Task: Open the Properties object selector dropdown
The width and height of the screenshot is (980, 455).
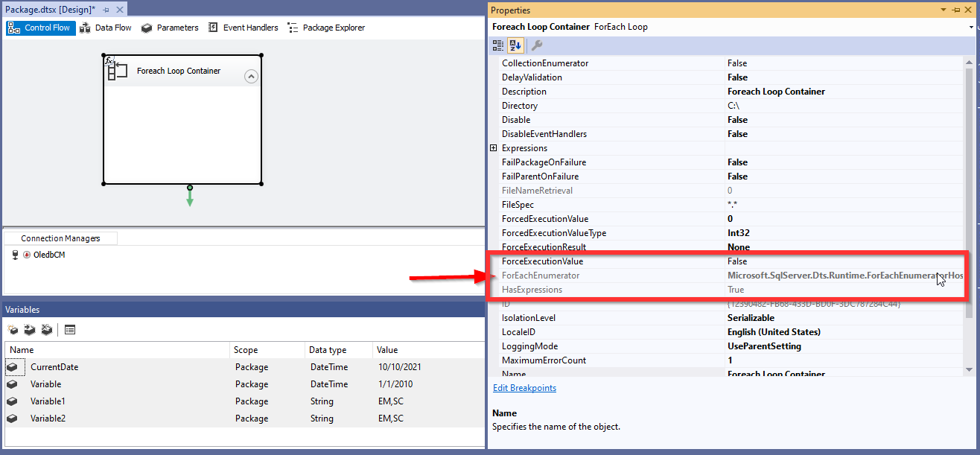Action: 971,28
